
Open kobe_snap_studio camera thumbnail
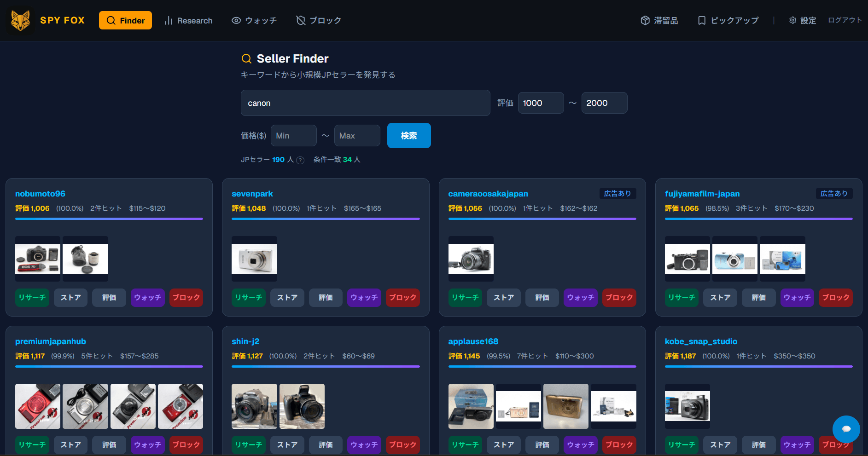click(x=687, y=406)
